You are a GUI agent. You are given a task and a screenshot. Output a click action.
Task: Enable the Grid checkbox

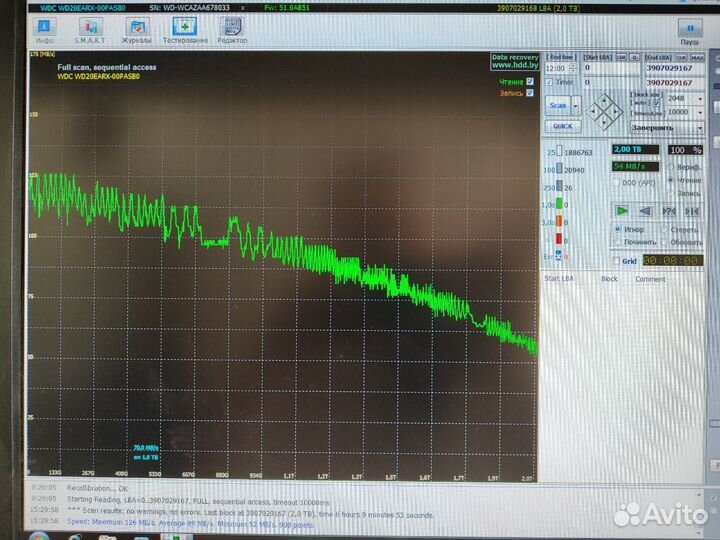coord(615,261)
